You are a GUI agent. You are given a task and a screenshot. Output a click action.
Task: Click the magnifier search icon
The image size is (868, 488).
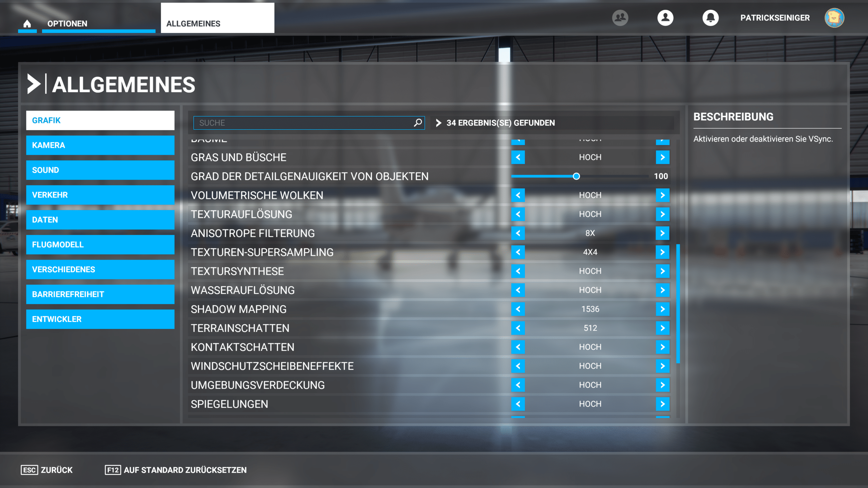[418, 123]
